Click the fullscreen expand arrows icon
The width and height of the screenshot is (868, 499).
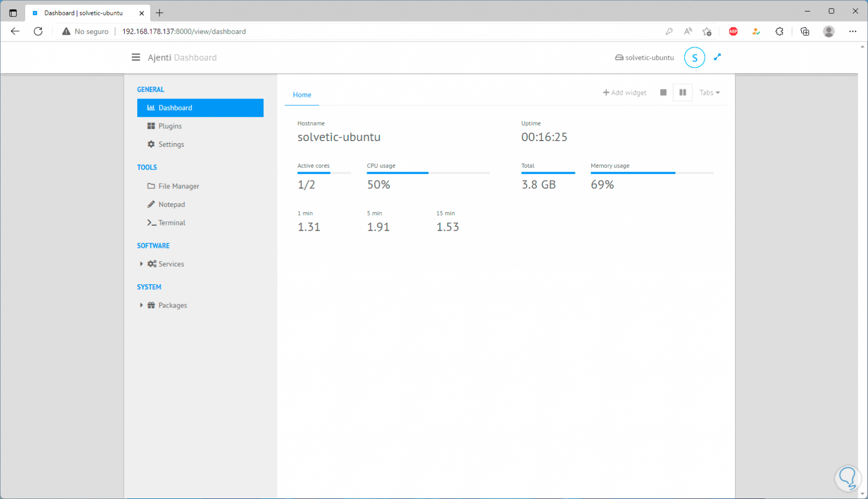point(717,57)
